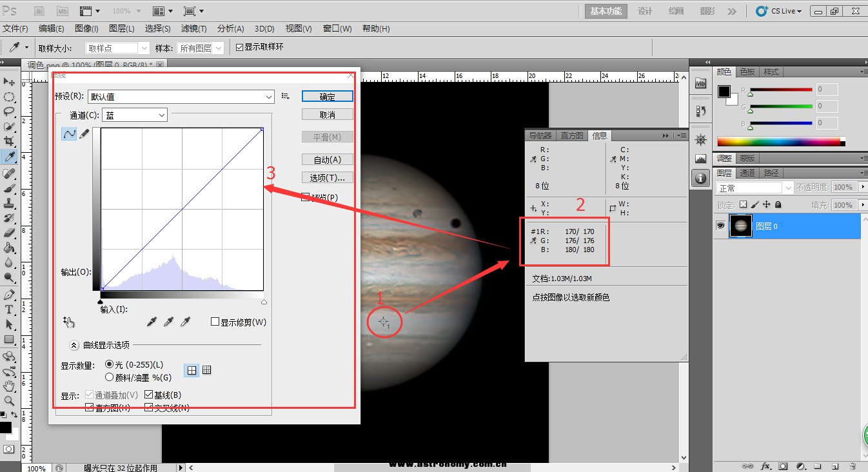The image size is (868, 472).
Task: Open the 填充 fill slider arrow
Action: 863,205
